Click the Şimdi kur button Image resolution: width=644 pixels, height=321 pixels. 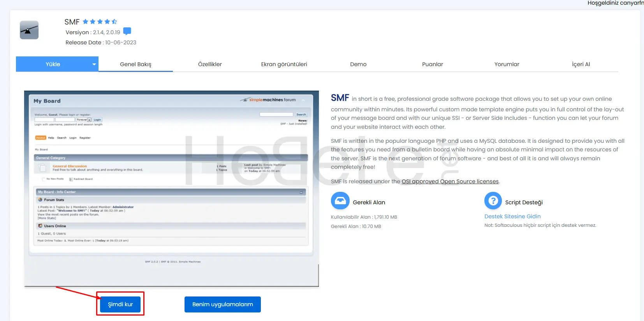[120, 304]
